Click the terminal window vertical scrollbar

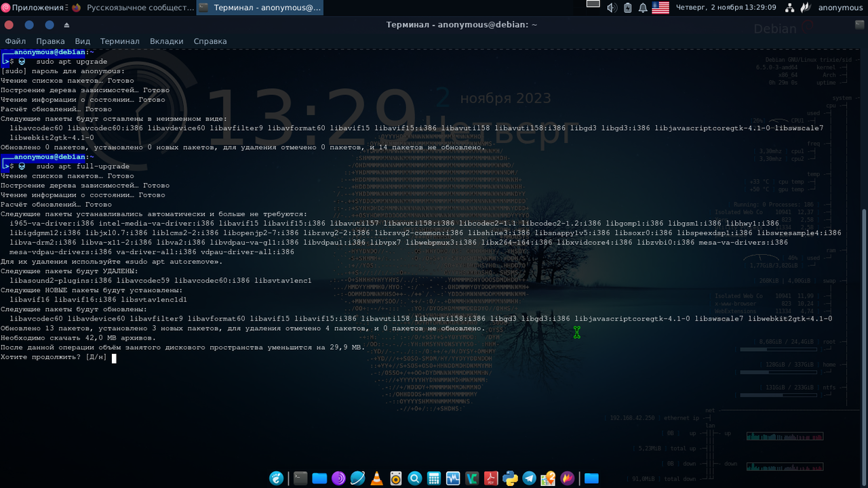coord(864,268)
